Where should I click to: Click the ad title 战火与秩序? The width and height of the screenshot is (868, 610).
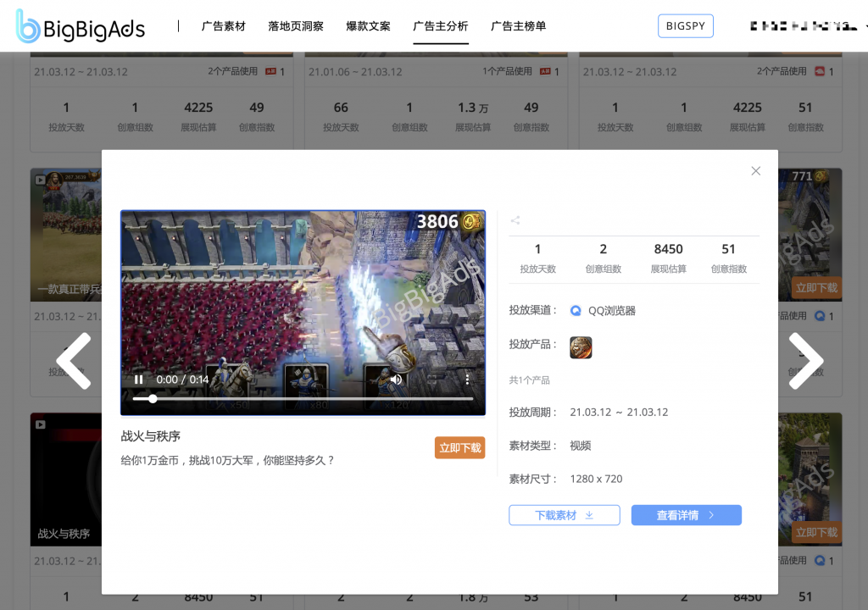click(x=151, y=436)
